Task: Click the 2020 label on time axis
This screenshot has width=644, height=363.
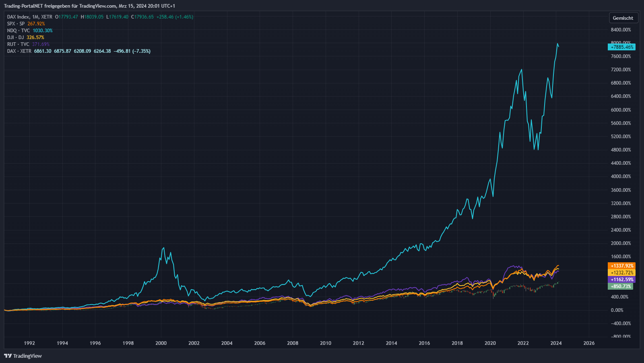Action: 490,343
